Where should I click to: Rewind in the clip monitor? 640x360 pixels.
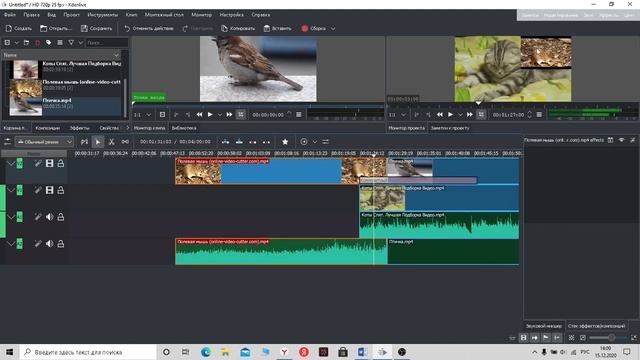tap(199, 115)
